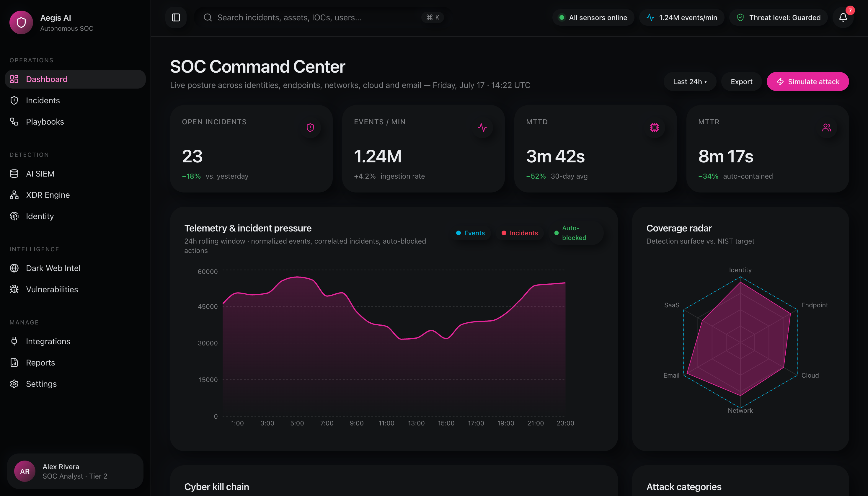The image size is (868, 496).
Task: Click the AI SIEM database icon
Action: [x=14, y=174]
